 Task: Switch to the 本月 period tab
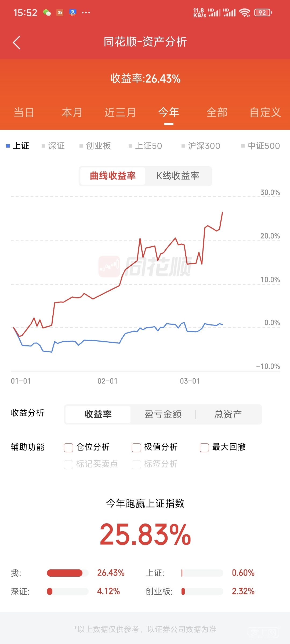72,112
